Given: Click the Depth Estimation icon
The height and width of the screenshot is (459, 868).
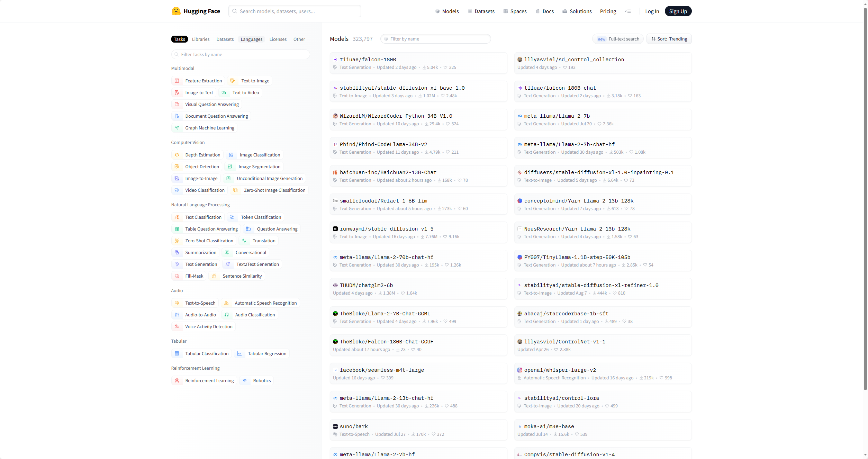Looking at the screenshot, I should pos(177,155).
